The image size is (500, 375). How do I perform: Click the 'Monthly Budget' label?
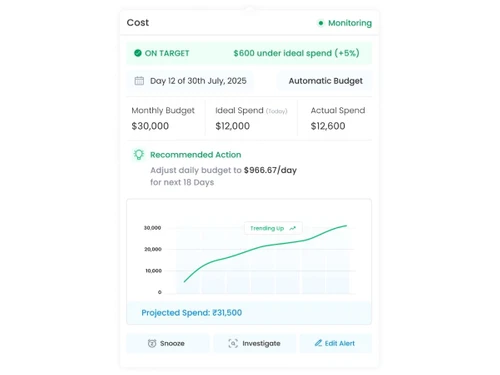[163, 111]
